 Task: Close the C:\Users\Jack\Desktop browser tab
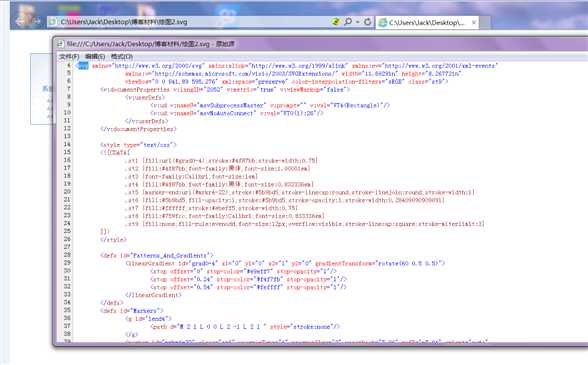pos(474,23)
